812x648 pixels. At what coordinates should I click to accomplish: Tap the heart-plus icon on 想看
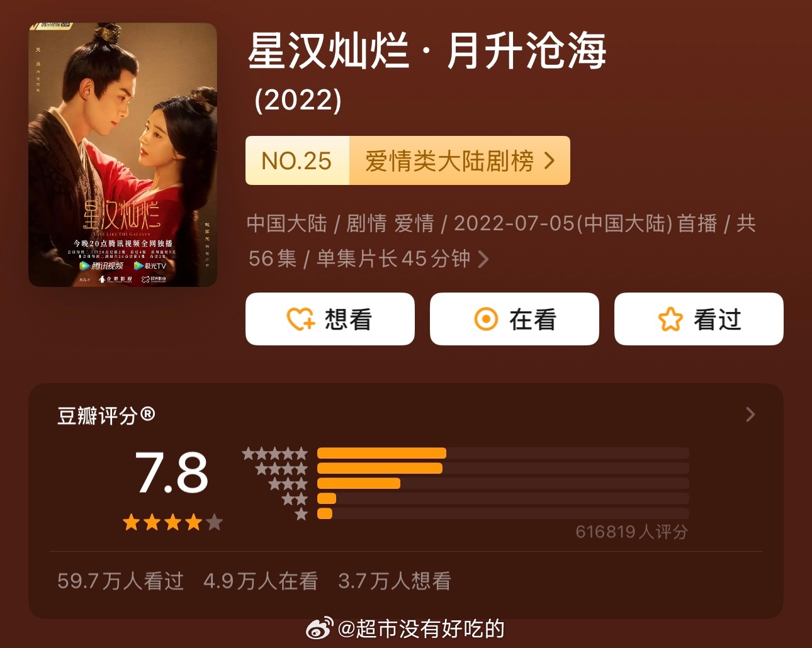coord(301,319)
